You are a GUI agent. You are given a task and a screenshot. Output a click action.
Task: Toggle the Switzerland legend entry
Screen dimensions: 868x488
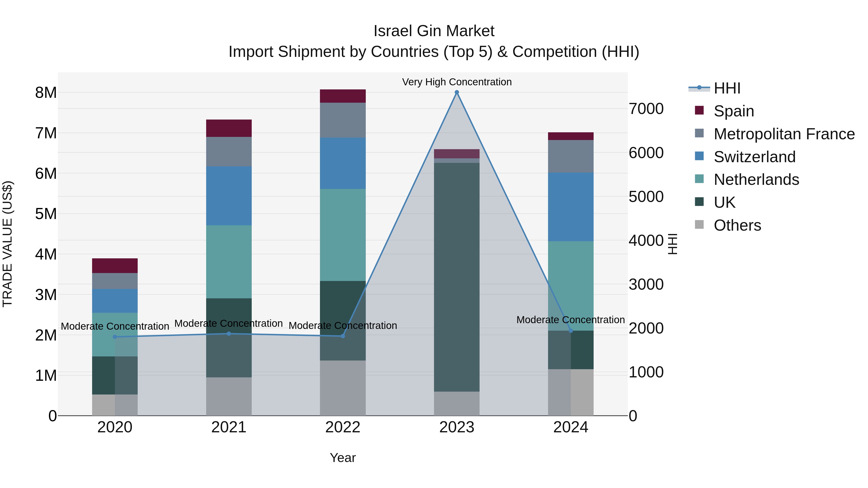click(x=745, y=157)
